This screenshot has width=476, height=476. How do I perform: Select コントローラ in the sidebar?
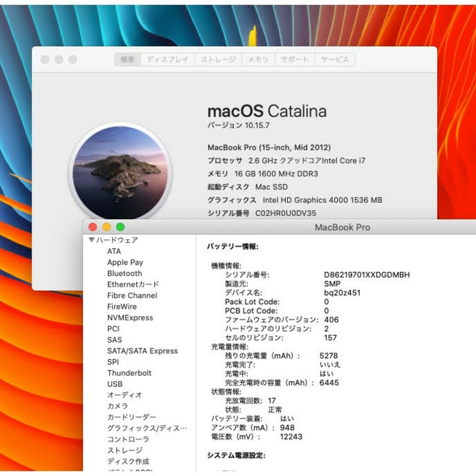[x=128, y=439]
